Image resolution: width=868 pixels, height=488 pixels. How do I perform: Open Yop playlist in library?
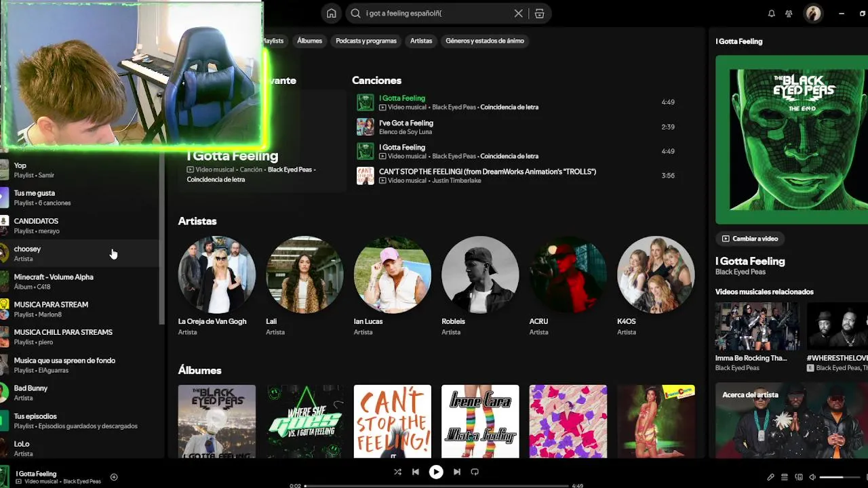79,170
